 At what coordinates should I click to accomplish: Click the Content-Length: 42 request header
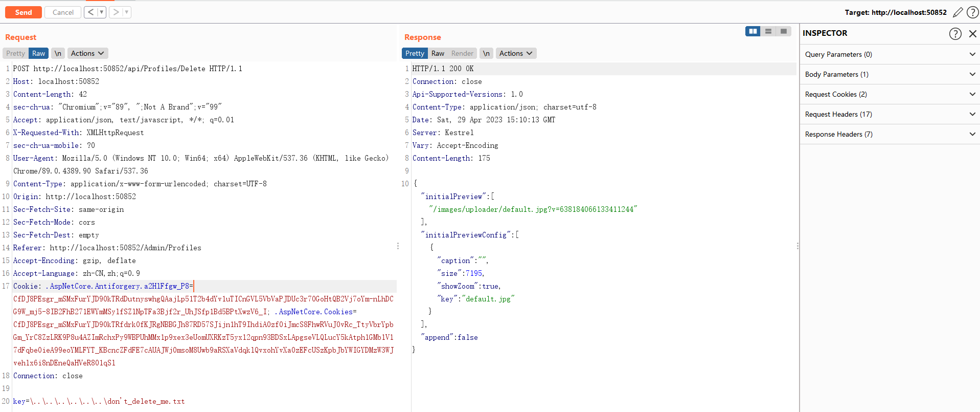pyautogui.click(x=50, y=94)
